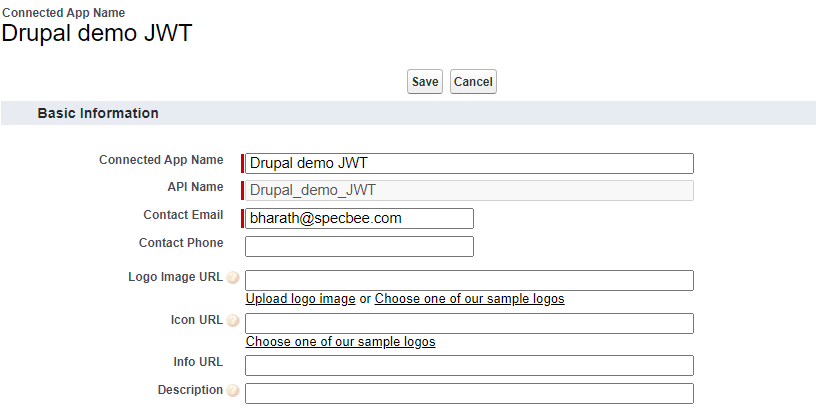Choose sample logos link under Icon URL
Image resolution: width=816 pixels, height=411 pixels.
tap(340, 342)
